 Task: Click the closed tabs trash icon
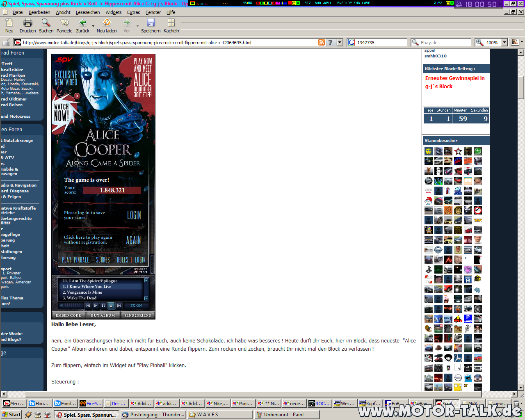coord(517,404)
